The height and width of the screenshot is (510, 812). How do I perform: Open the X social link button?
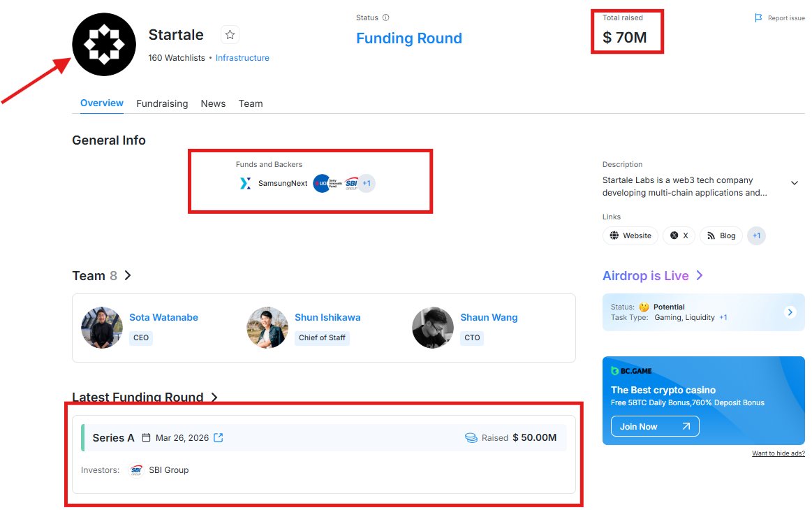679,236
